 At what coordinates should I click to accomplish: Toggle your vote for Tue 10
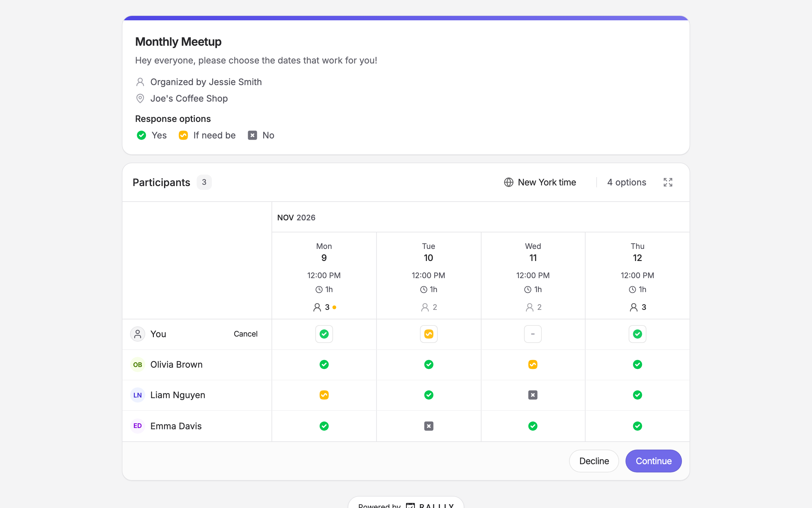point(429,334)
